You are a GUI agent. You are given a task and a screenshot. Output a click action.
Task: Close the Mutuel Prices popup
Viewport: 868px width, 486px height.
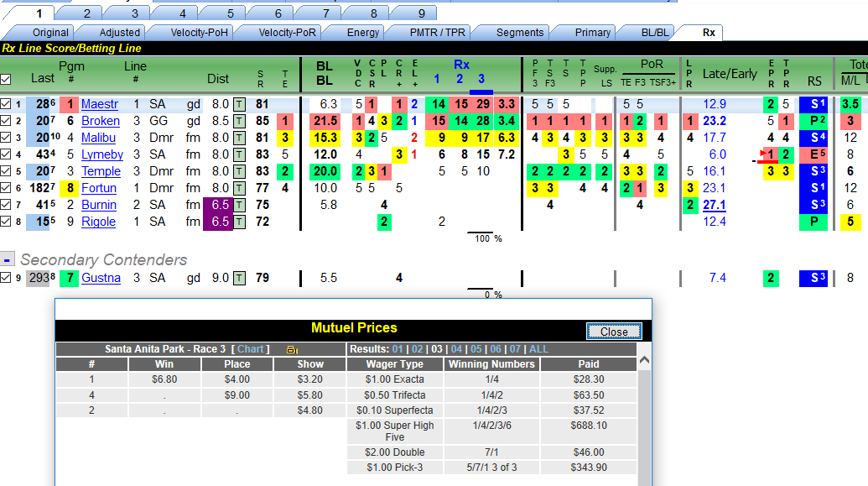pyautogui.click(x=614, y=332)
